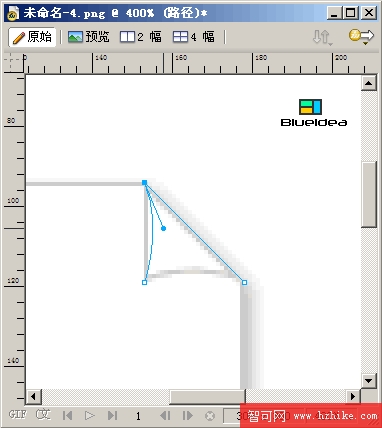This screenshot has height=428, width=382.
Task: Click the horizontal scrollbar right arrow
Action: pos(353,397)
